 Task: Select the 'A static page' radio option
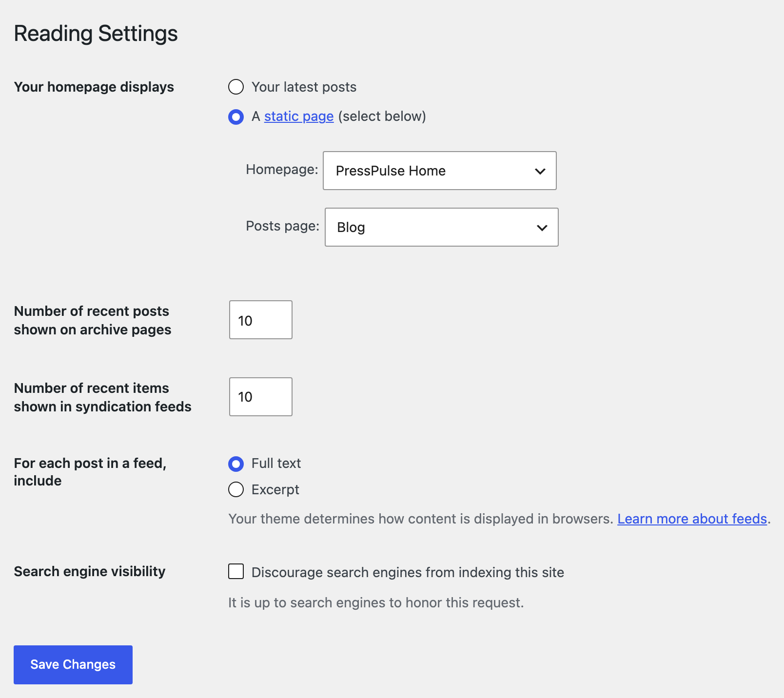236,117
